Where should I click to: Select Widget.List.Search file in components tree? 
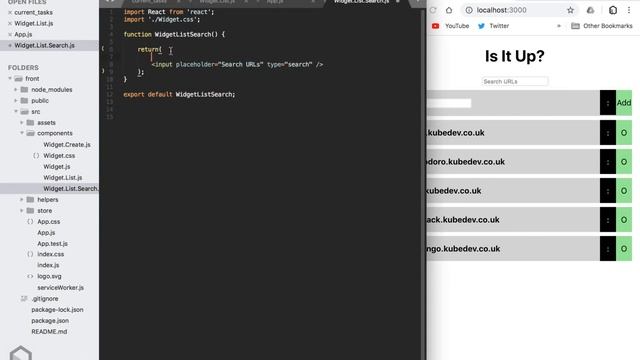coord(71,189)
